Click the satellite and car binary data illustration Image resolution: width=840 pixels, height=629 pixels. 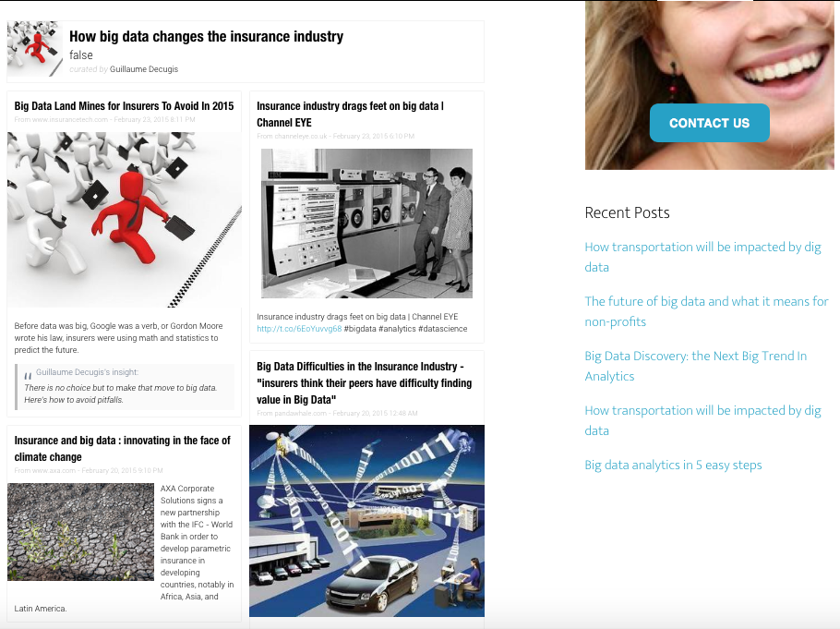pos(367,521)
